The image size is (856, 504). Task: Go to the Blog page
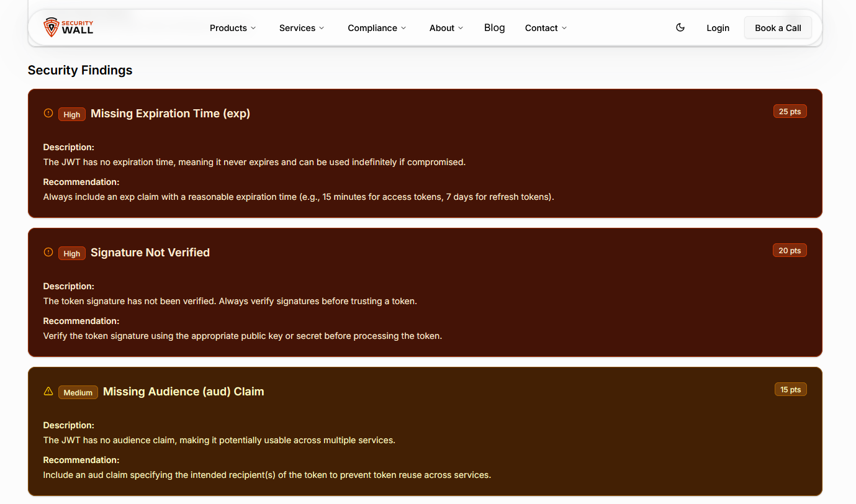[x=494, y=28]
